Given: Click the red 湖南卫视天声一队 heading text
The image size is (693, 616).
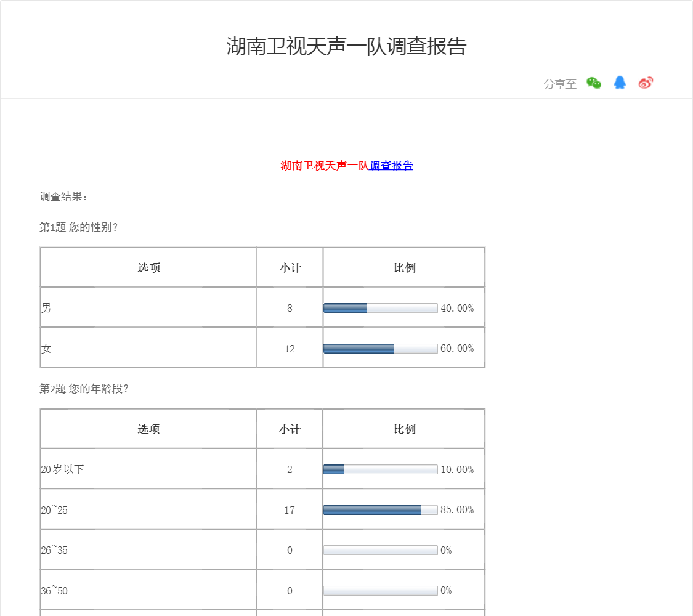Looking at the screenshot, I should [x=325, y=166].
